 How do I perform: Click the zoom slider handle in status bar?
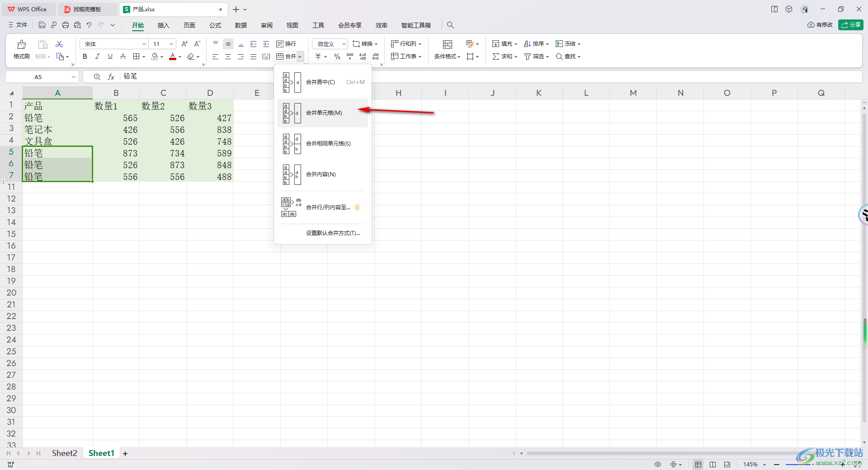click(812, 465)
